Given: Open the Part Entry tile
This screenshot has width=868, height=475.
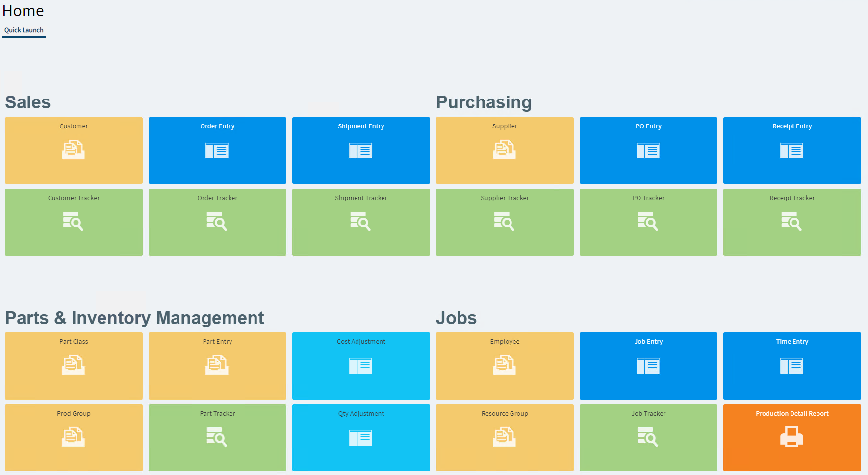Looking at the screenshot, I should pyautogui.click(x=217, y=366).
